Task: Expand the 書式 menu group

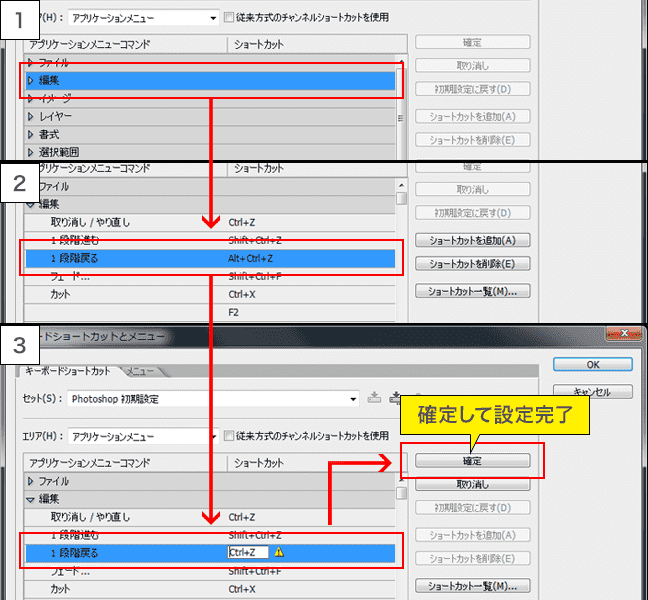Action: tap(31, 134)
